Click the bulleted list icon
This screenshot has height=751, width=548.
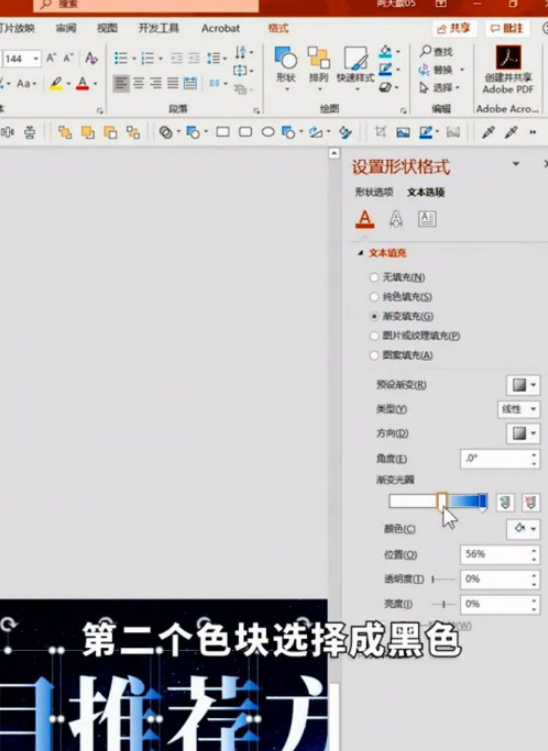pyautogui.click(x=121, y=58)
